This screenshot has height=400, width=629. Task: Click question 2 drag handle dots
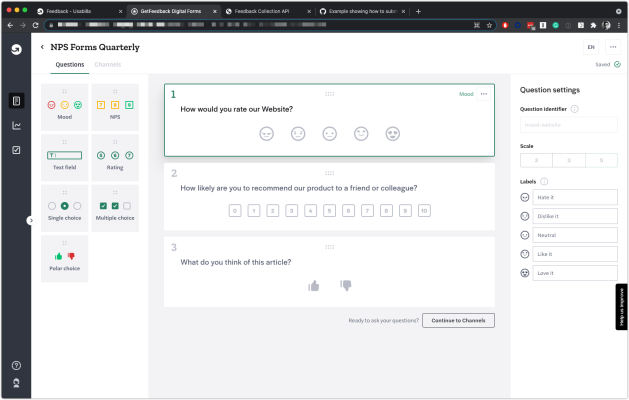point(329,173)
